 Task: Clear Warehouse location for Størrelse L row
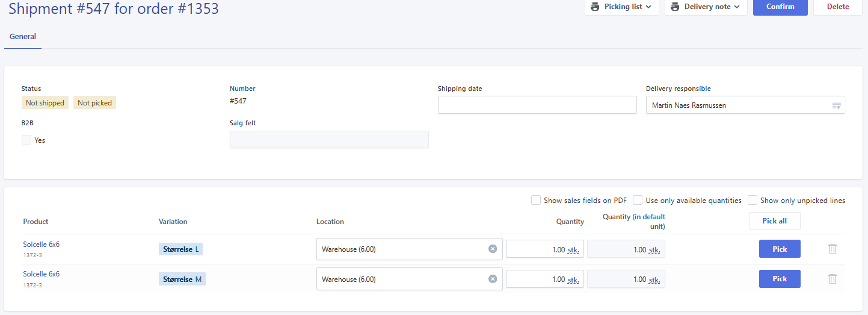(x=493, y=249)
